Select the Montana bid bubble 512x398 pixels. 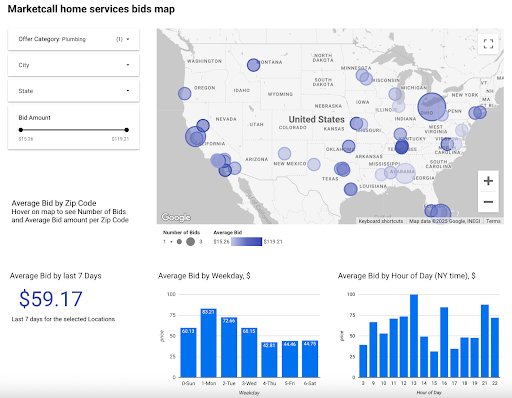click(x=253, y=65)
